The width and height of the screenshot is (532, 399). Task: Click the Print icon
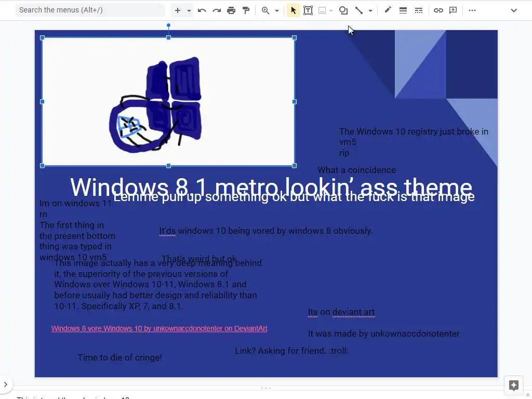point(231,10)
